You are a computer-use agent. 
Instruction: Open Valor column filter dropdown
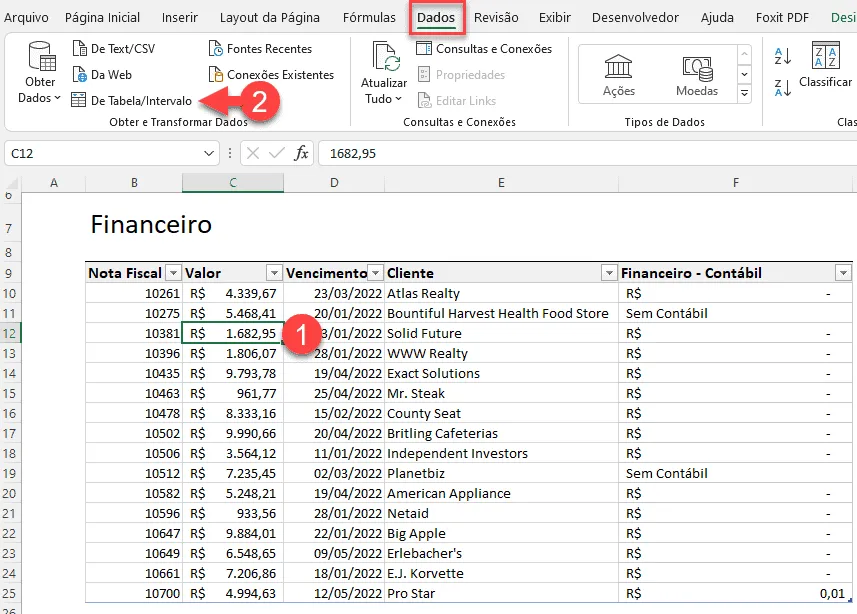[x=274, y=273]
